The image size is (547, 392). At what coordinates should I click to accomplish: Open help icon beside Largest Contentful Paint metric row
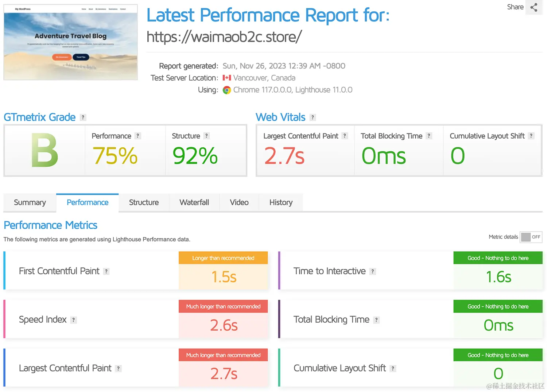[118, 369]
